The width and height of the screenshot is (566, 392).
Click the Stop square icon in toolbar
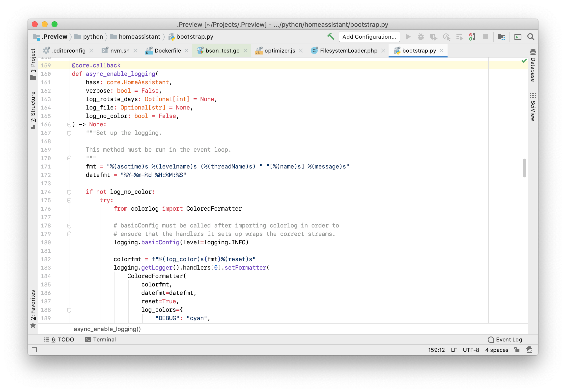485,37
